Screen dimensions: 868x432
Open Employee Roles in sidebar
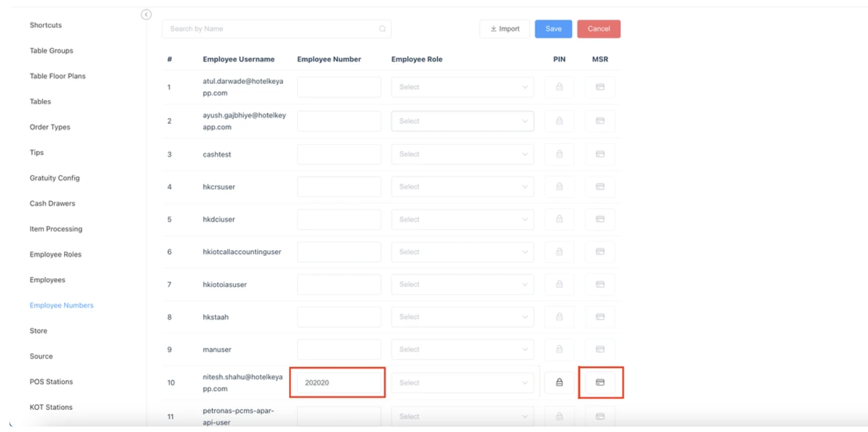[56, 255]
